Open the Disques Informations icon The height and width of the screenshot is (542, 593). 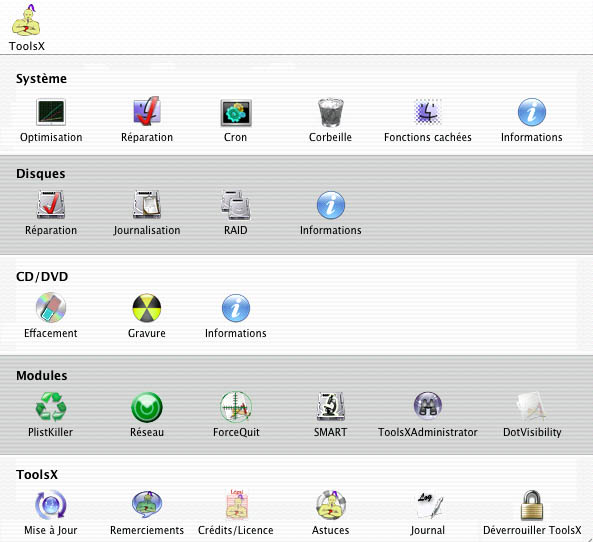point(331,205)
